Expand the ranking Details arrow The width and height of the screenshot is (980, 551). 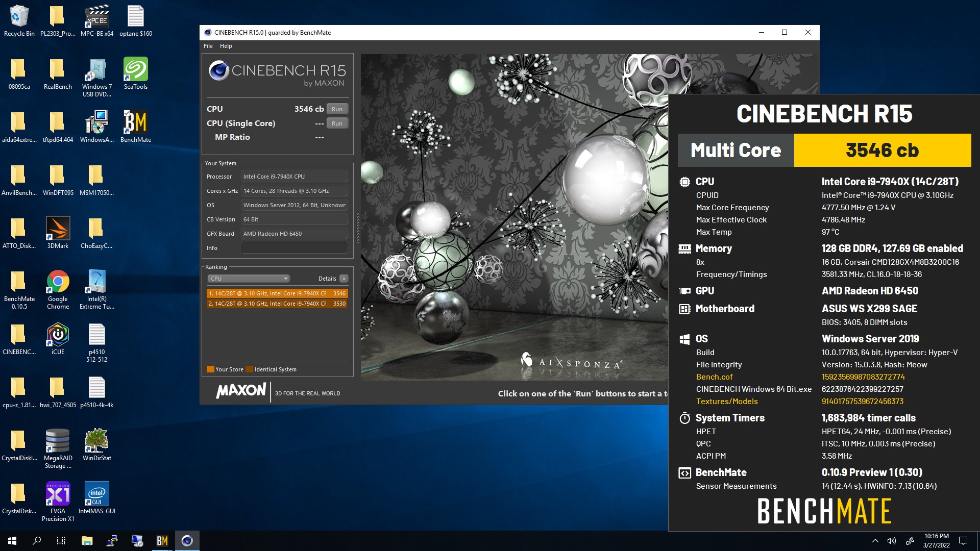coord(344,279)
